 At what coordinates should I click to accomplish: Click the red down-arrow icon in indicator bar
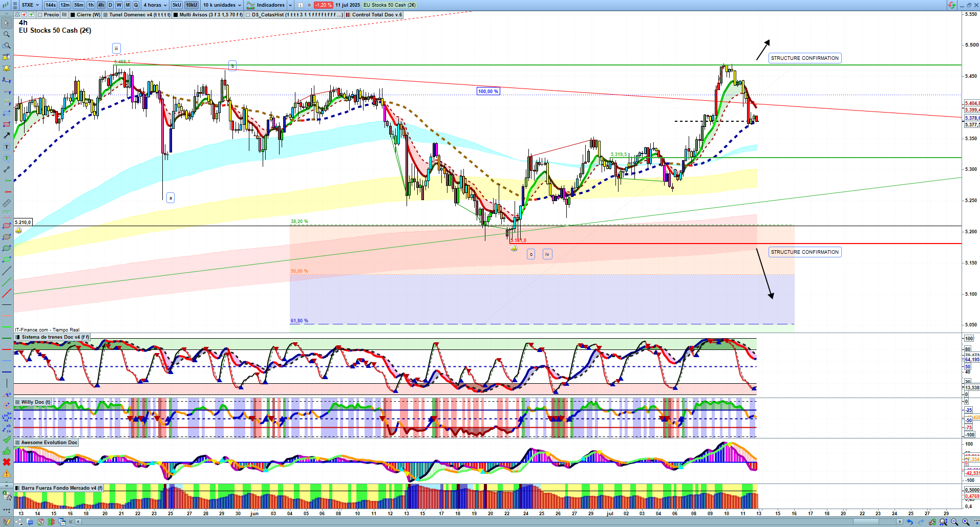[25, 15]
